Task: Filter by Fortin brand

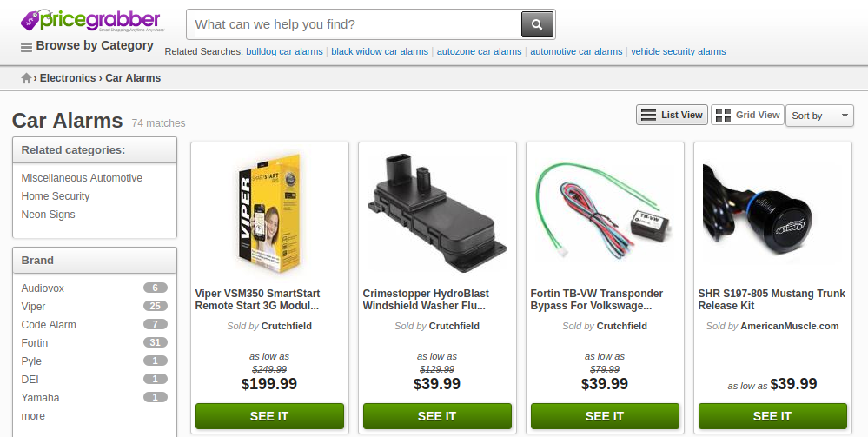Action: 35,343
